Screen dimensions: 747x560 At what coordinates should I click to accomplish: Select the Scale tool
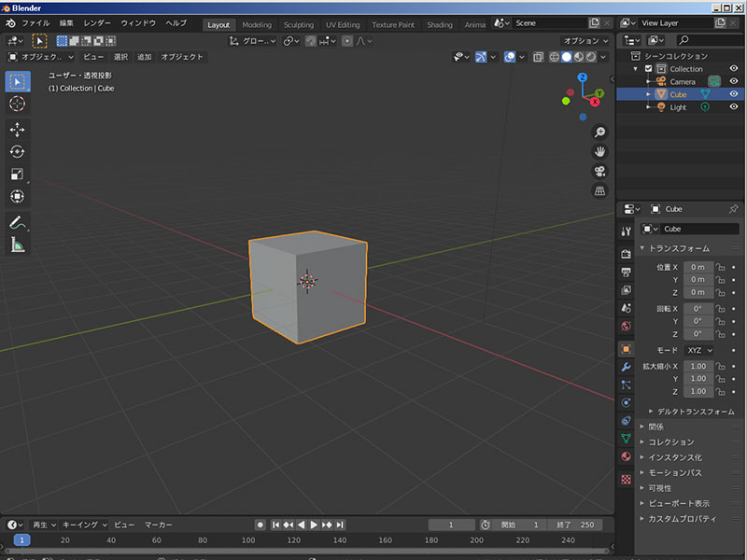(18, 174)
